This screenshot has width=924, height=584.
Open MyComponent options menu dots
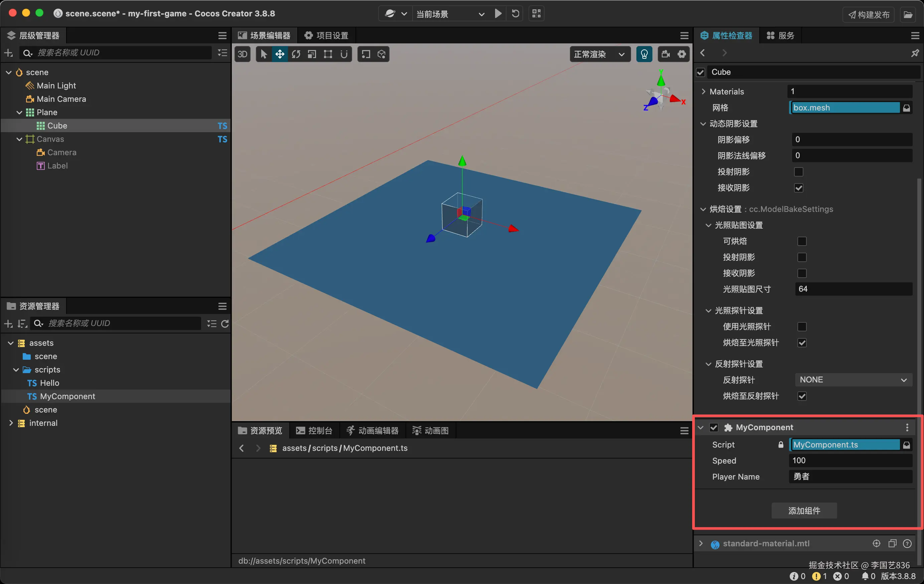coord(907,427)
